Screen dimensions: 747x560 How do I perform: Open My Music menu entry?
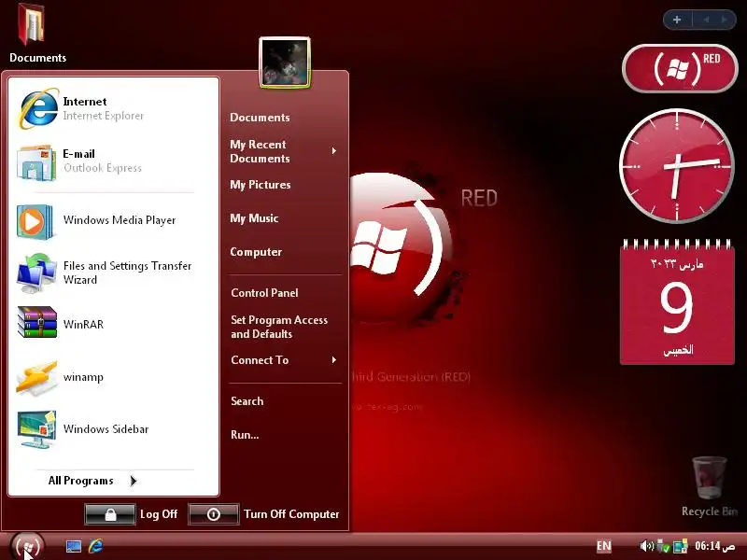[254, 218]
